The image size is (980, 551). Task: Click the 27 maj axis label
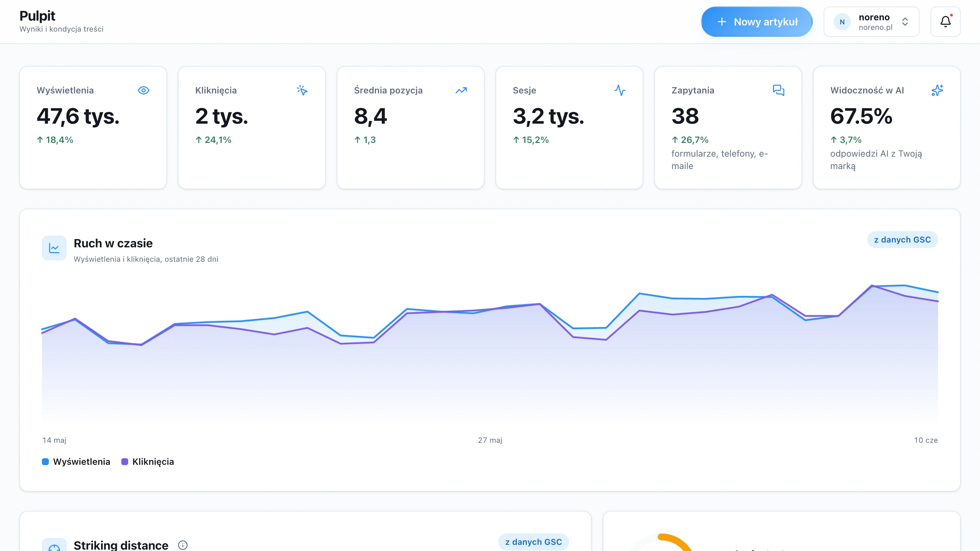click(x=490, y=440)
